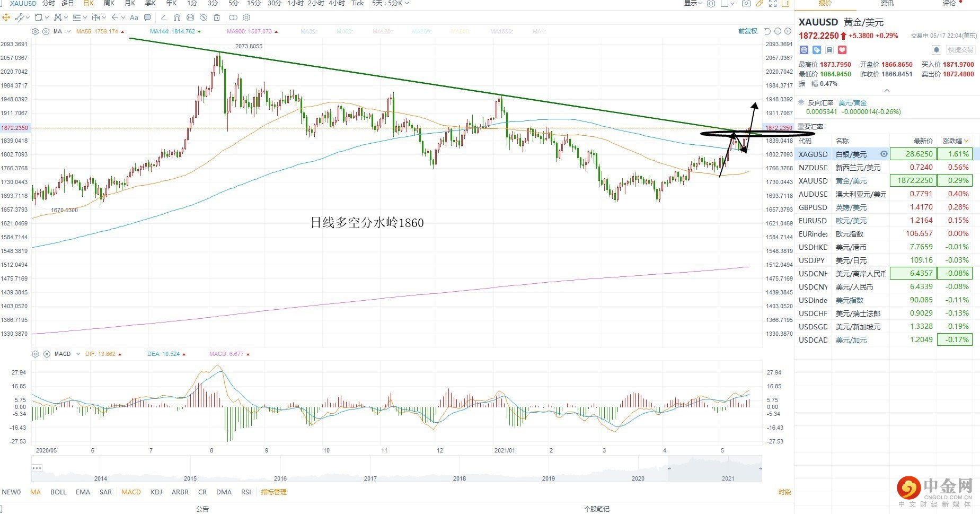Expand the MA indicator dropdown
The image size is (980, 514).
[68, 31]
